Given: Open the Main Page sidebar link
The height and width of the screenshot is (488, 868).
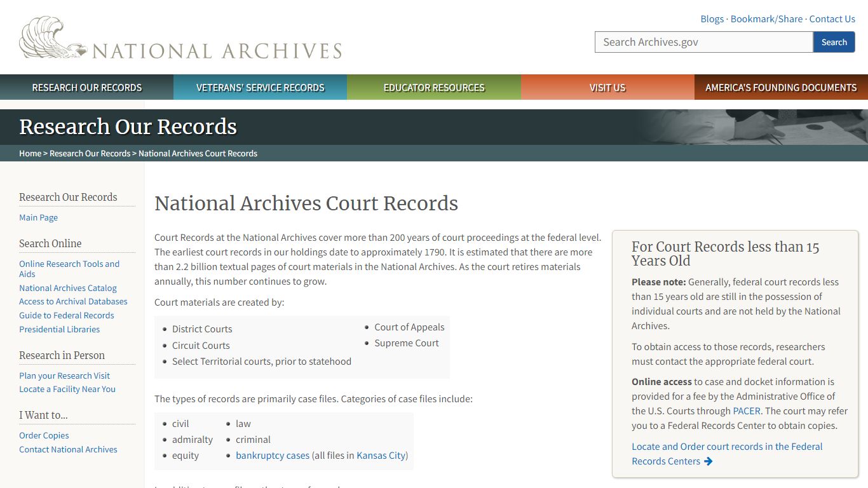Looking at the screenshot, I should [38, 217].
